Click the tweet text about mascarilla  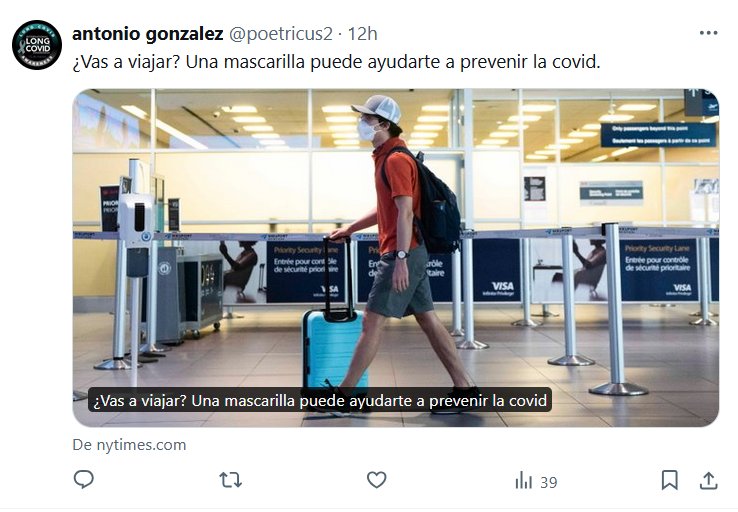pos(336,62)
